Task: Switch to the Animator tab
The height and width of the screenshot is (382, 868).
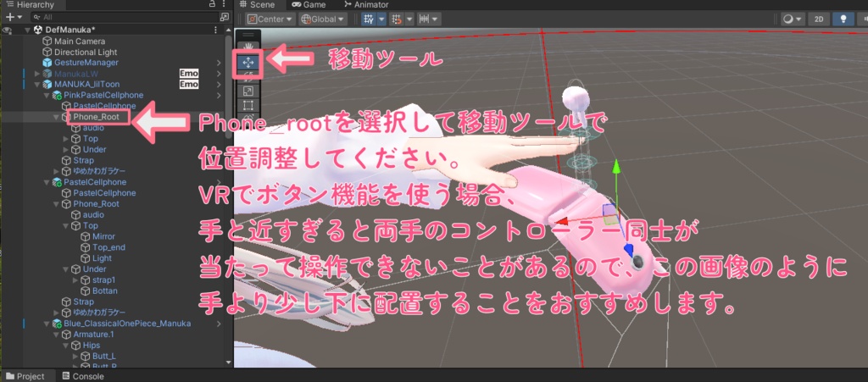Action: [365, 4]
